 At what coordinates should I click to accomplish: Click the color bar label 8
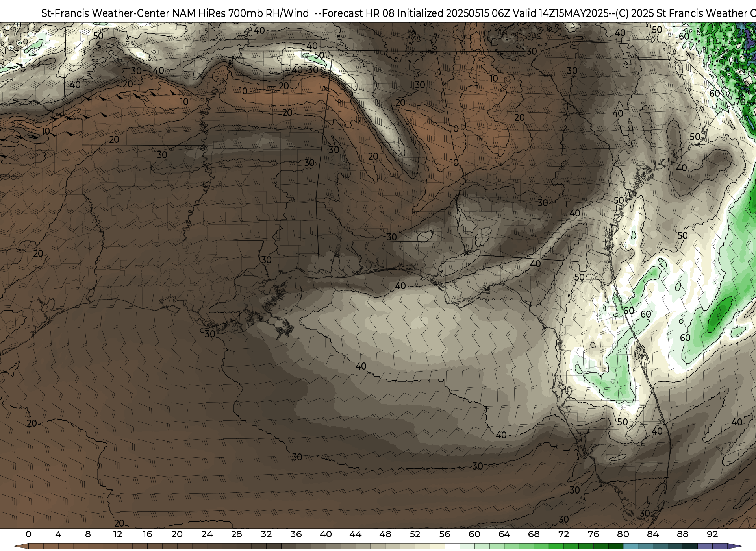point(88,534)
